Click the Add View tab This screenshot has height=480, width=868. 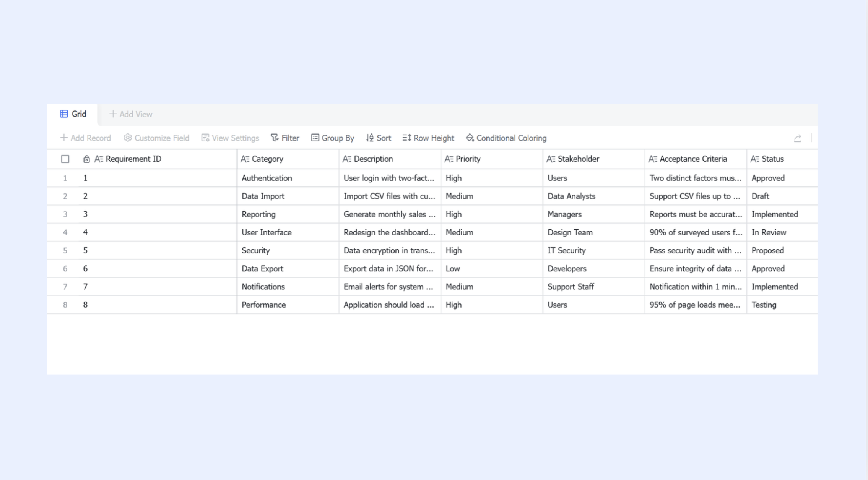point(131,114)
